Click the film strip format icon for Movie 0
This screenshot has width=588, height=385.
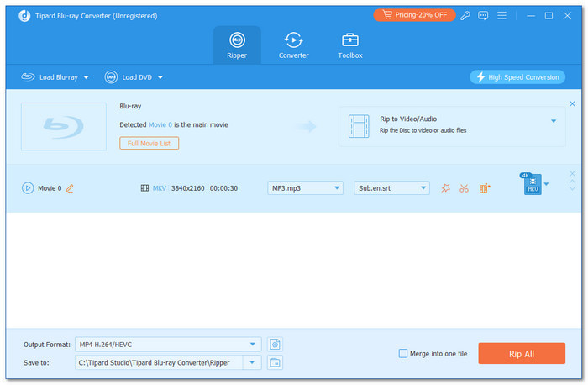(x=144, y=188)
